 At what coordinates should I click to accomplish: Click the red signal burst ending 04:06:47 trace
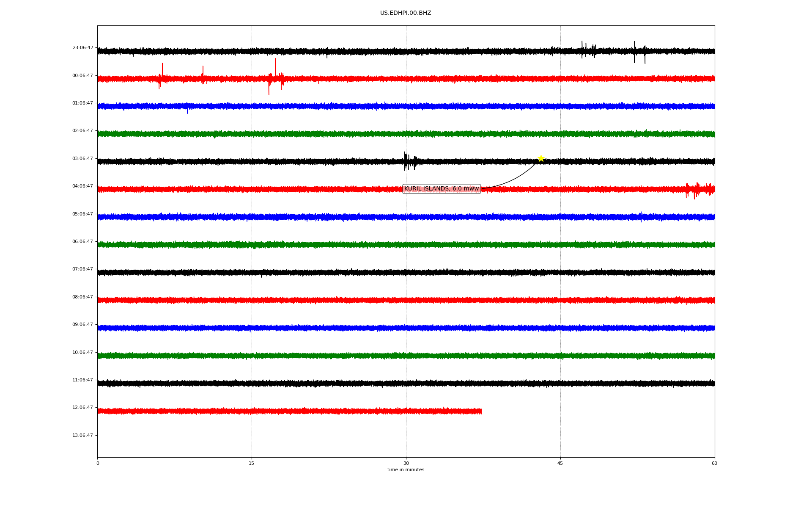(x=700, y=190)
